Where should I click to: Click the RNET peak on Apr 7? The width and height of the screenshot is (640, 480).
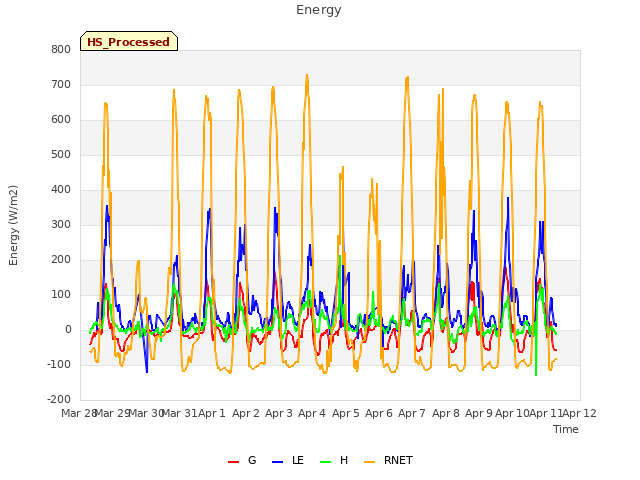point(407,78)
